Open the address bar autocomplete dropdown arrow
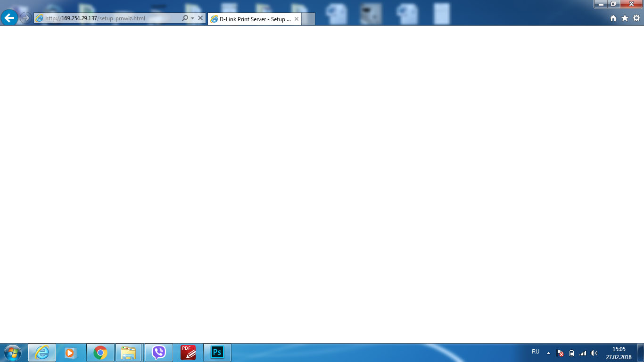Viewport: 644px width, 362px height. click(x=192, y=18)
